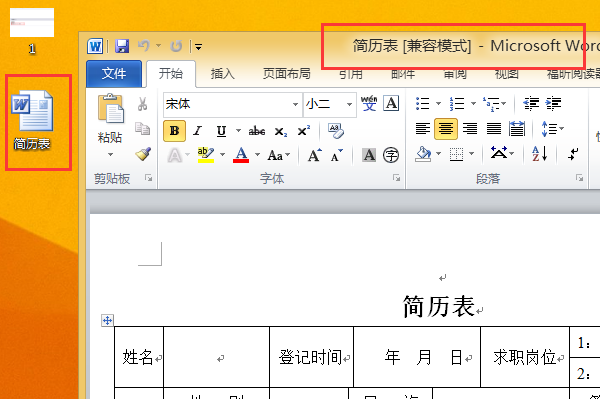Activate the Format Painter brush
Viewport: 600px width, 399px height.
pos(143,154)
